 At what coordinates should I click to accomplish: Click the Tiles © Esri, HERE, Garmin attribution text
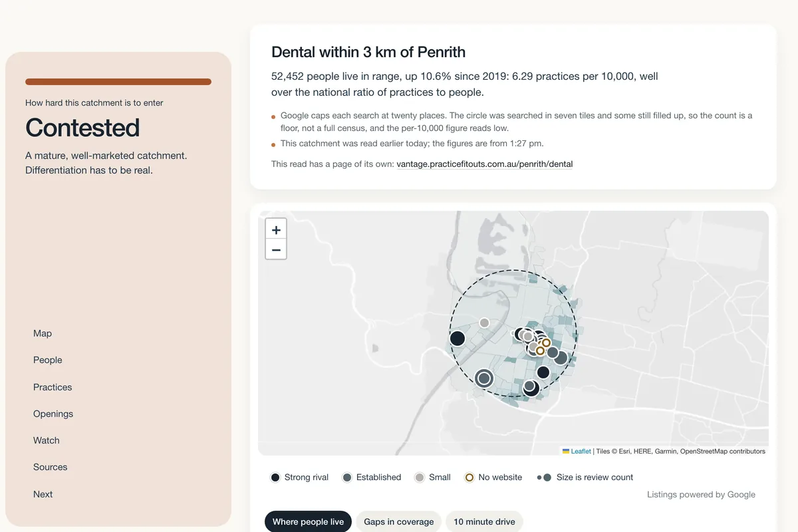(x=681, y=451)
